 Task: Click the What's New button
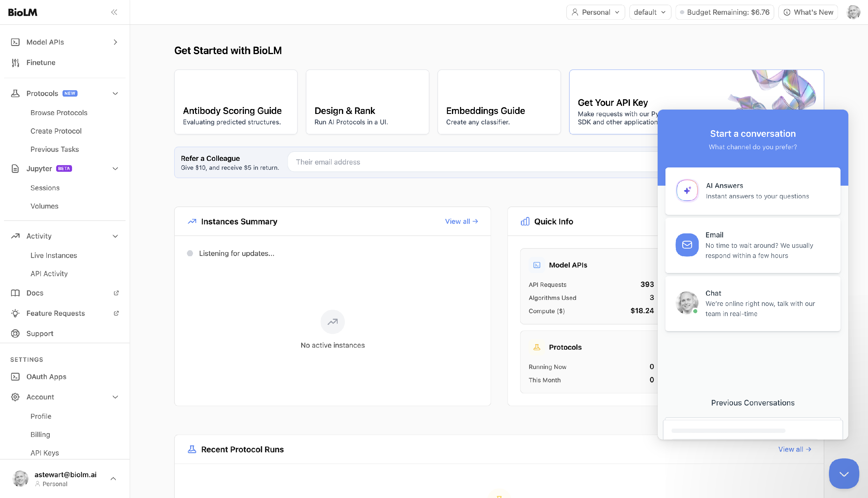coord(808,12)
